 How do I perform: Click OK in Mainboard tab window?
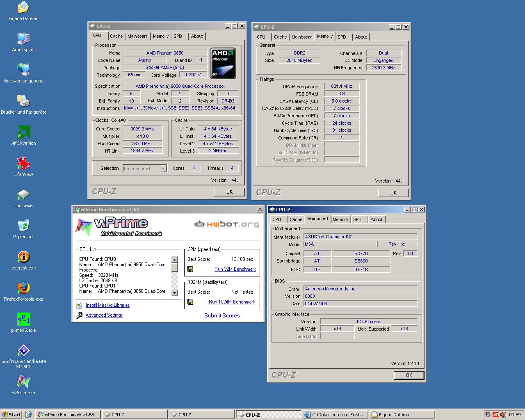[x=409, y=375]
